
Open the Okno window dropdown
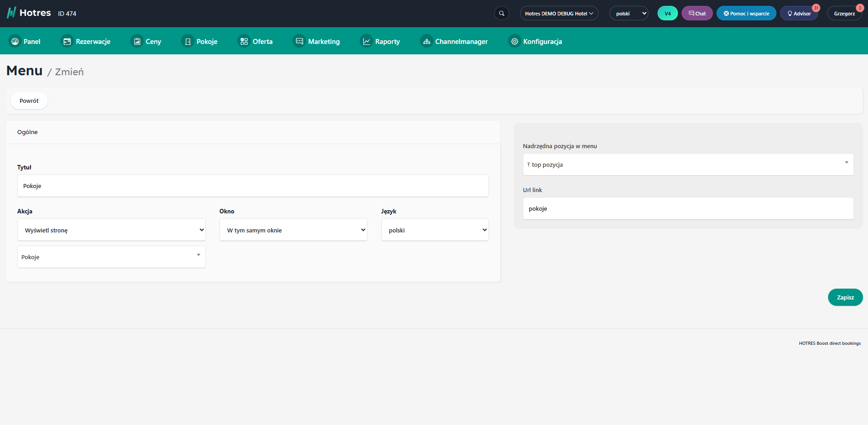pyautogui.click(x=293, y=230)
